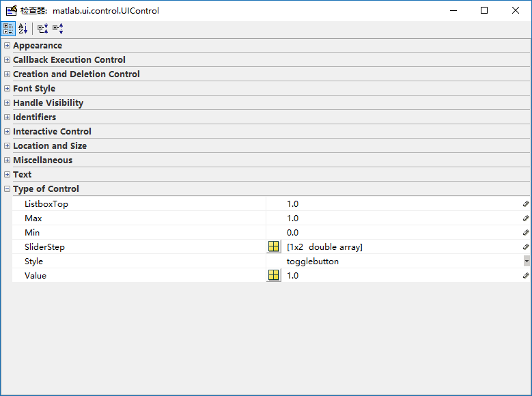Click the Appearance category label

click(38, 46)
